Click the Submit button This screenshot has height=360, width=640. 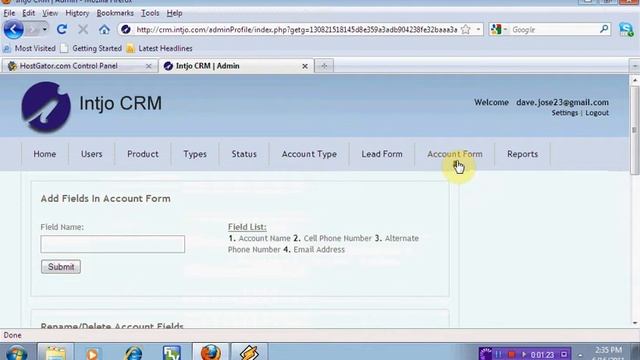tap(61, 267)
